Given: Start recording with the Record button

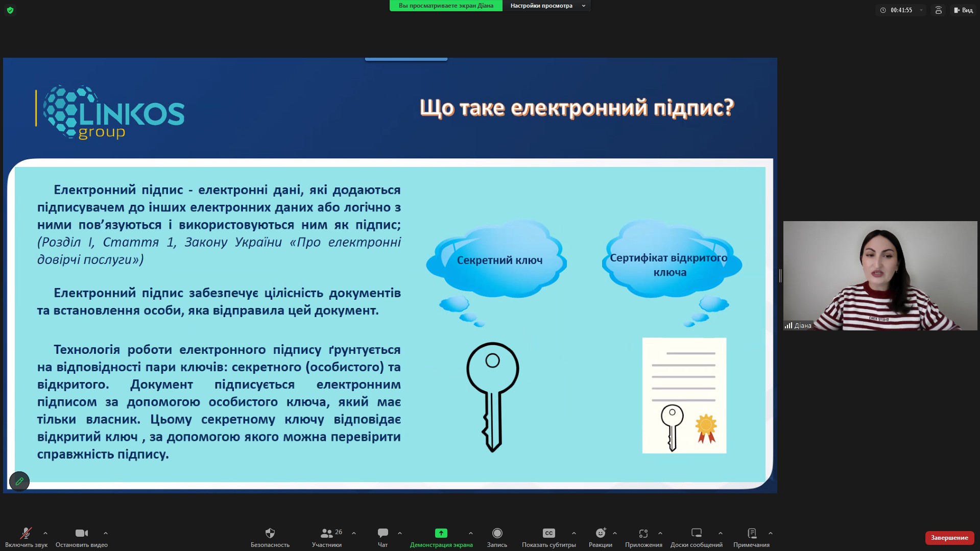Looking at the screenshot, I should click(497, 534).
